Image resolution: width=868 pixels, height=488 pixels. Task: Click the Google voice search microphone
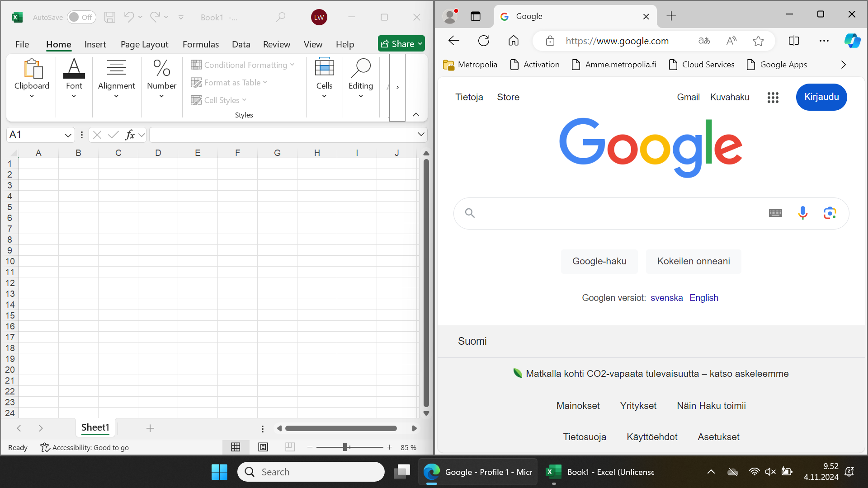click(803, 213)
